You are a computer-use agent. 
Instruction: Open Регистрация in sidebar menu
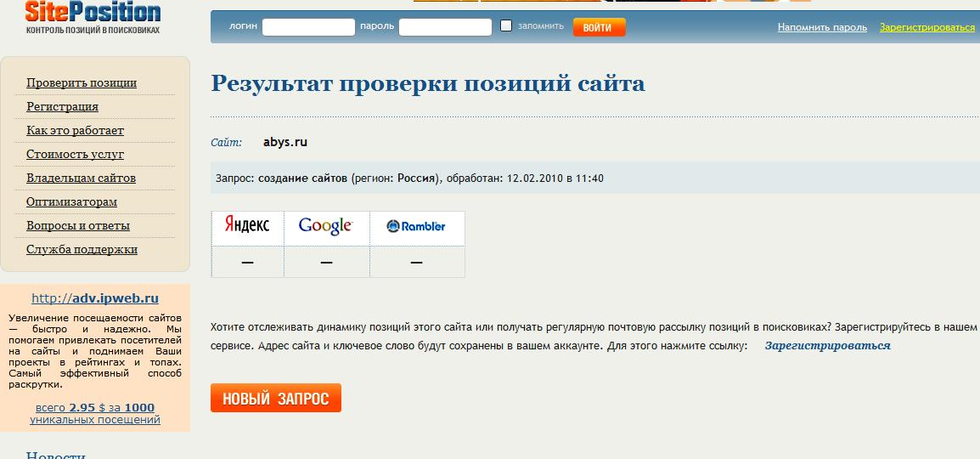(x=62, y=107)
